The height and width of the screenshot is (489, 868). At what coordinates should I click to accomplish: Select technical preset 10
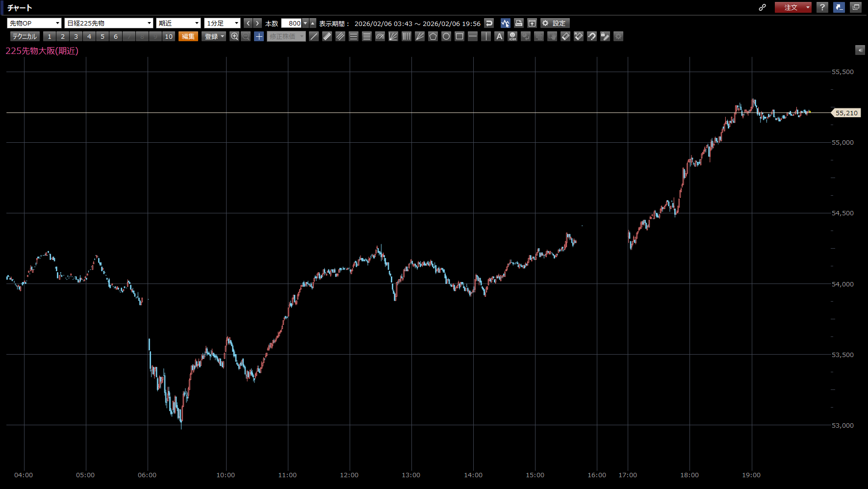169,36
